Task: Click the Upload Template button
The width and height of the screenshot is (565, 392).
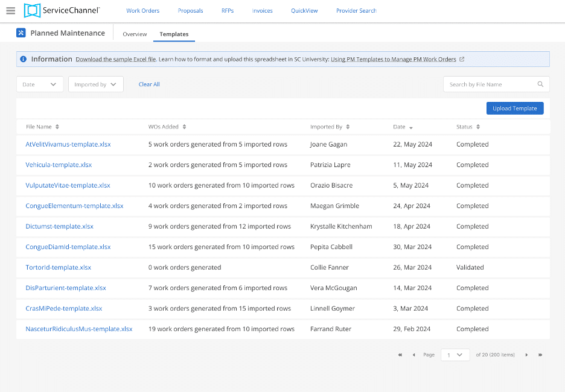Action: click(515, 109)
